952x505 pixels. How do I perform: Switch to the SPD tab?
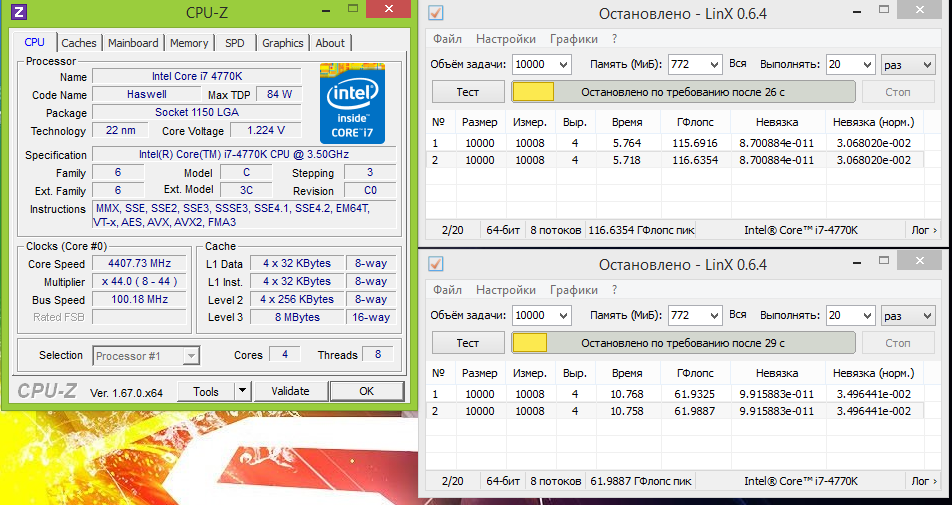234,43
